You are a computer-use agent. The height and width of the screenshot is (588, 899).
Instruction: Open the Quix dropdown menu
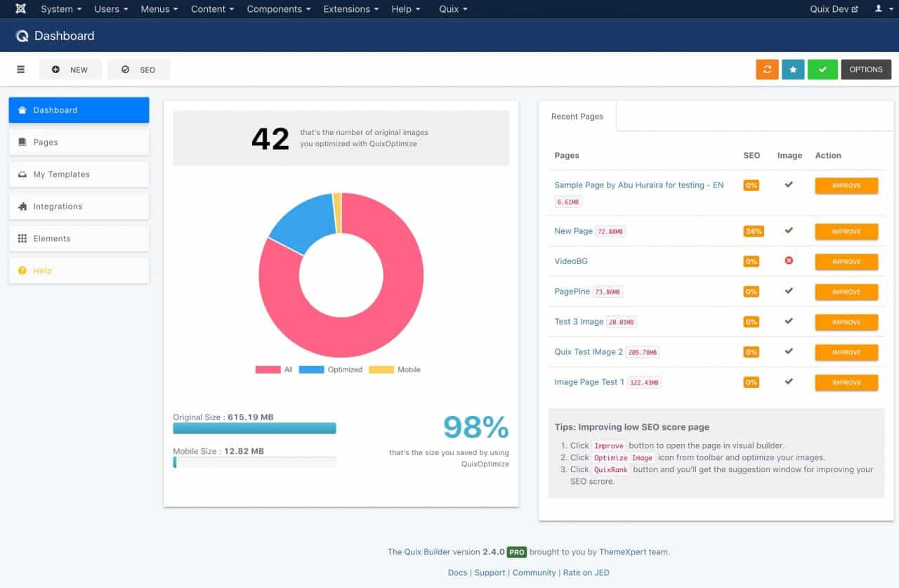453,9
